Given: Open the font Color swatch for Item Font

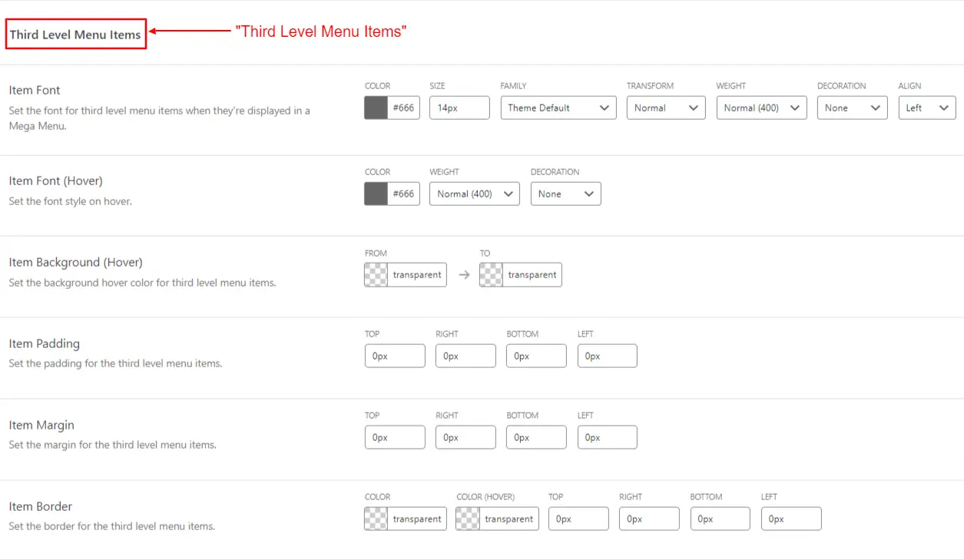Looking at the screenshot, I should pyautogui.click(x=374, y=108).
